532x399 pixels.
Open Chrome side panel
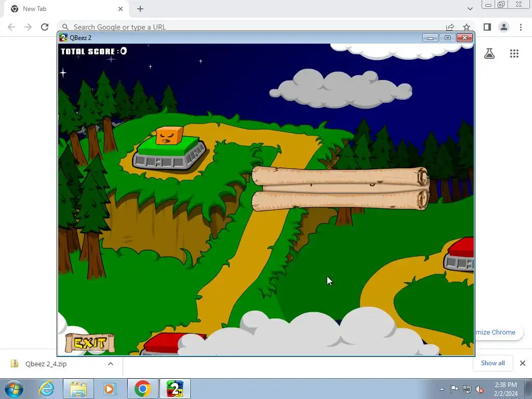click(x=487, y=27)
